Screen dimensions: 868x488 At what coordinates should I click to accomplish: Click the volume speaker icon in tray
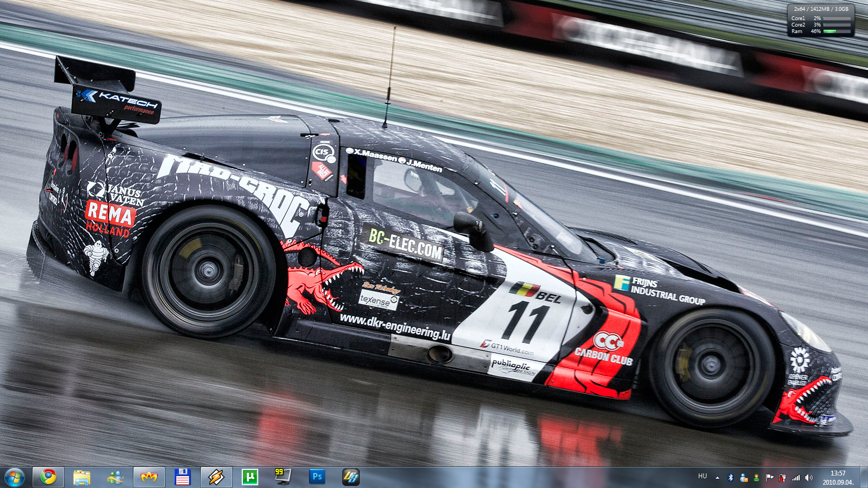click(809, 478)
